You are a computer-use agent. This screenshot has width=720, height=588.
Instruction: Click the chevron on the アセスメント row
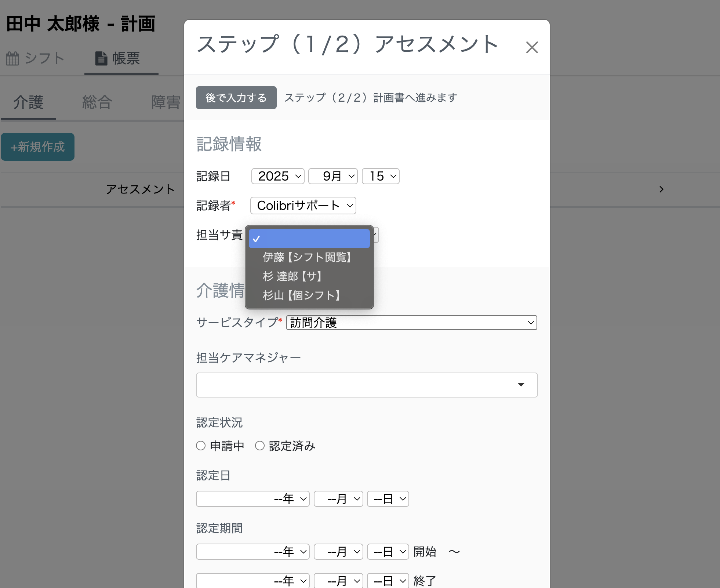[x=662, y=189]
